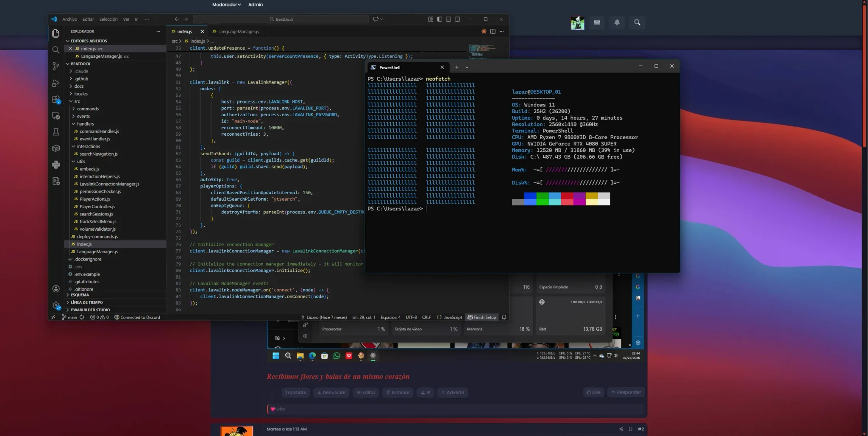Open the Source Control view icon
The image size is (868, 436).
point(56,66)
